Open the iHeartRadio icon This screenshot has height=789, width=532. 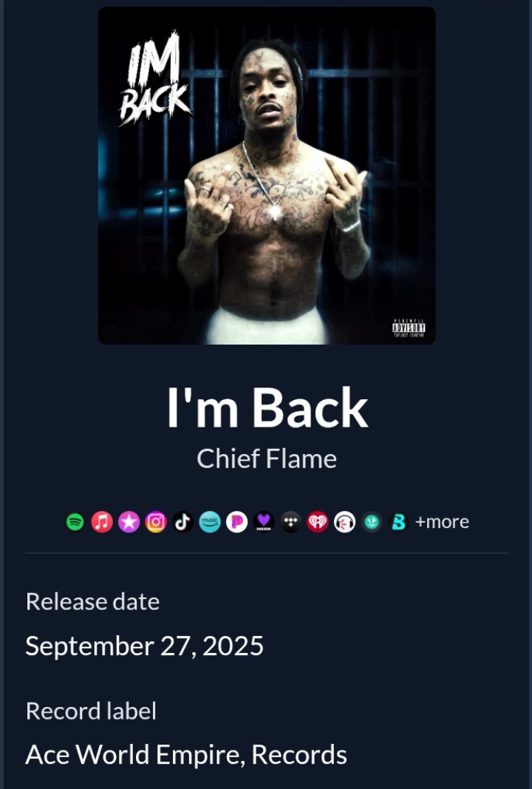click(318, 522)
